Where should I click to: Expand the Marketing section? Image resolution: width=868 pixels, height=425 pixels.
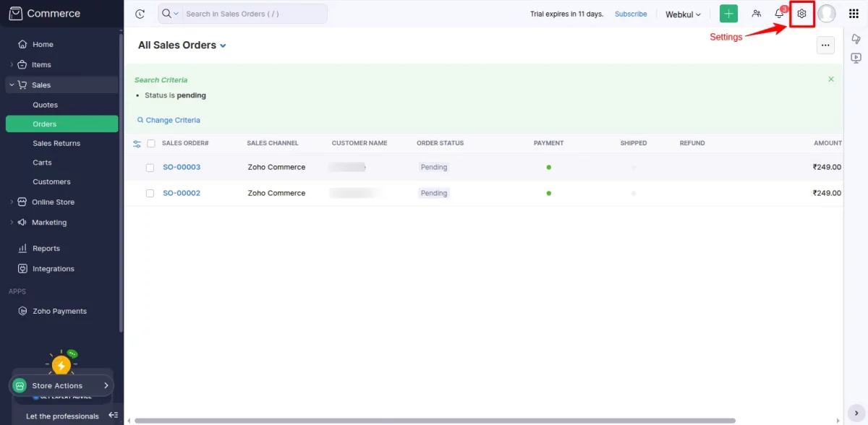click(x=12, y=222)
